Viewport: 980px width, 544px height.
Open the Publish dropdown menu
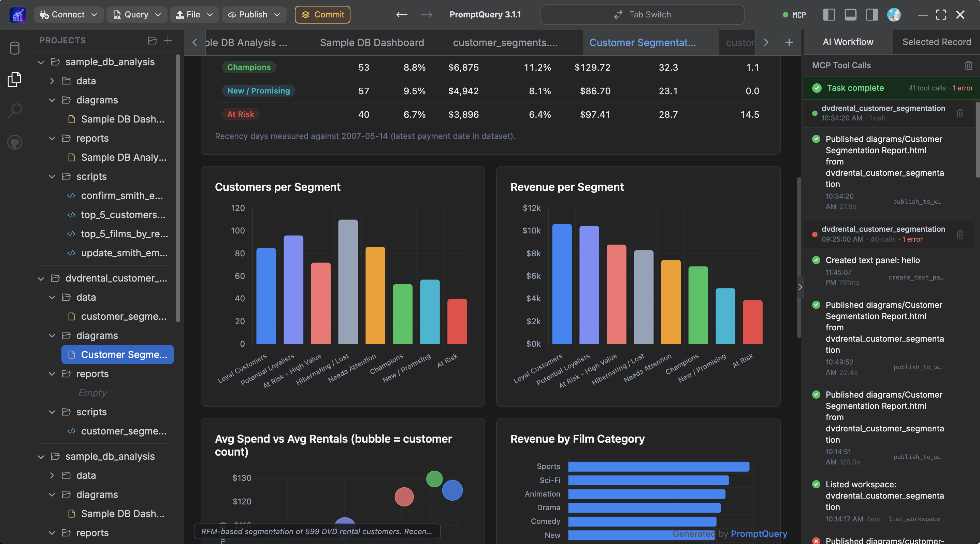[x=254, y=14]
